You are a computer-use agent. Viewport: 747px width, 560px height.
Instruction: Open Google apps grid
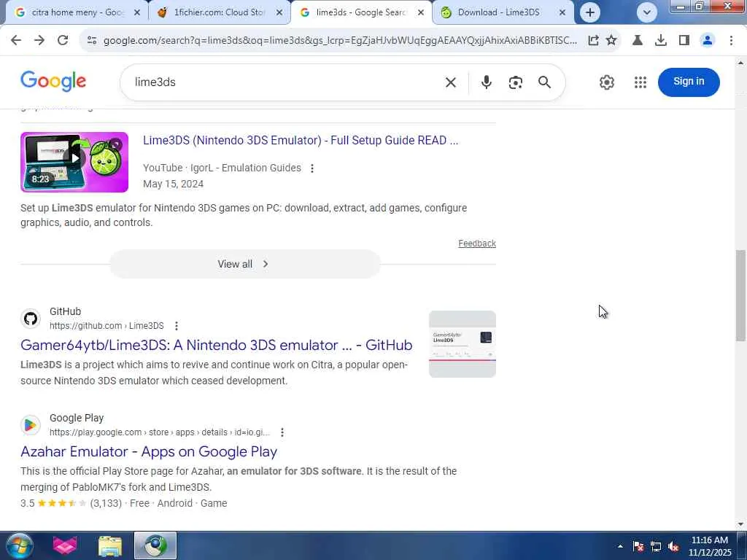coord(640,82)
